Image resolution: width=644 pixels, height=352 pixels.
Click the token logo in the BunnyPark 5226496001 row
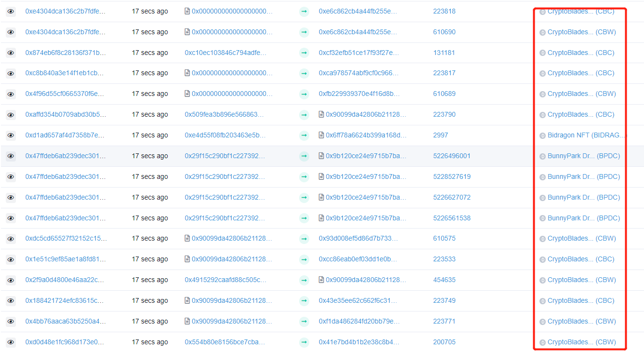[x=542, y=156]
